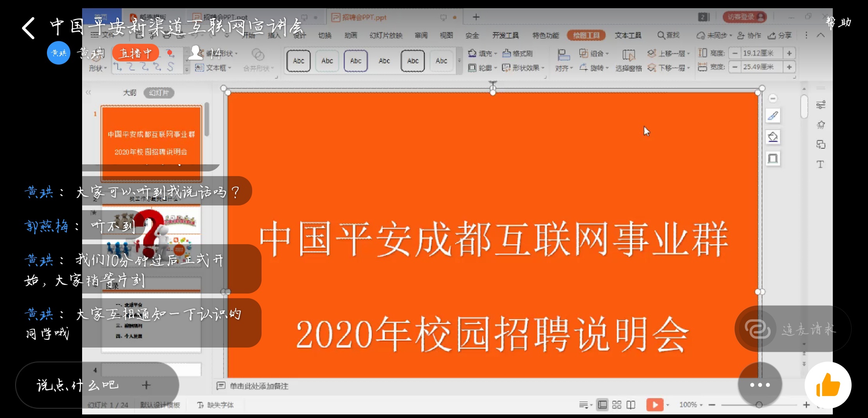Open the 组合 group dropdown
The width and height of the screenshot is (868, 418).
pos(594,53)
